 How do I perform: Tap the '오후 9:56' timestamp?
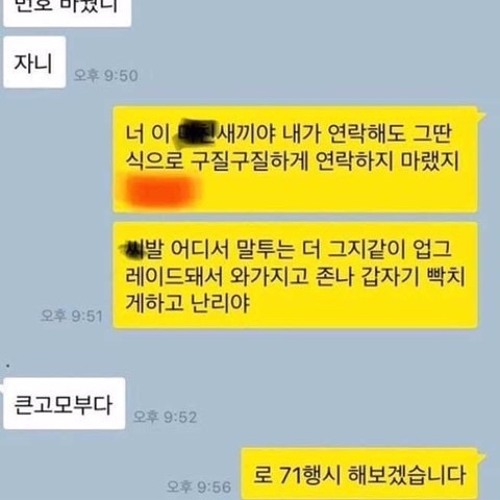199,487
